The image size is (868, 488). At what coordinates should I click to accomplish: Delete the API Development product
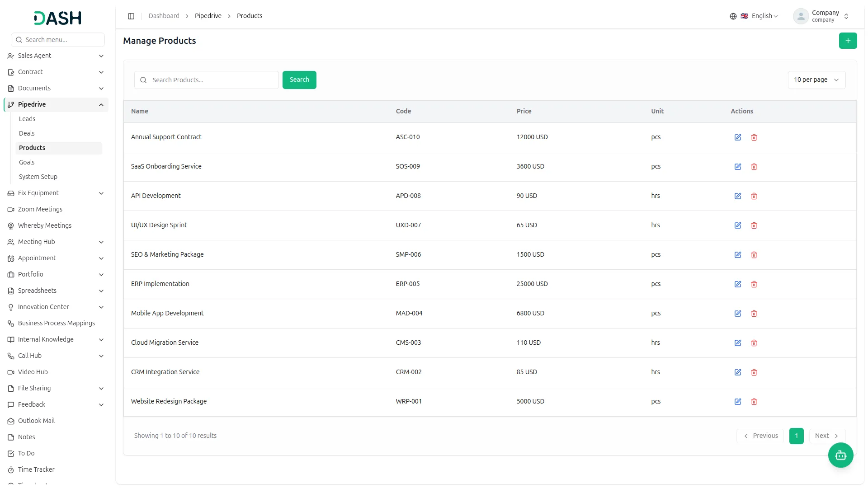[x=754, y=196]
